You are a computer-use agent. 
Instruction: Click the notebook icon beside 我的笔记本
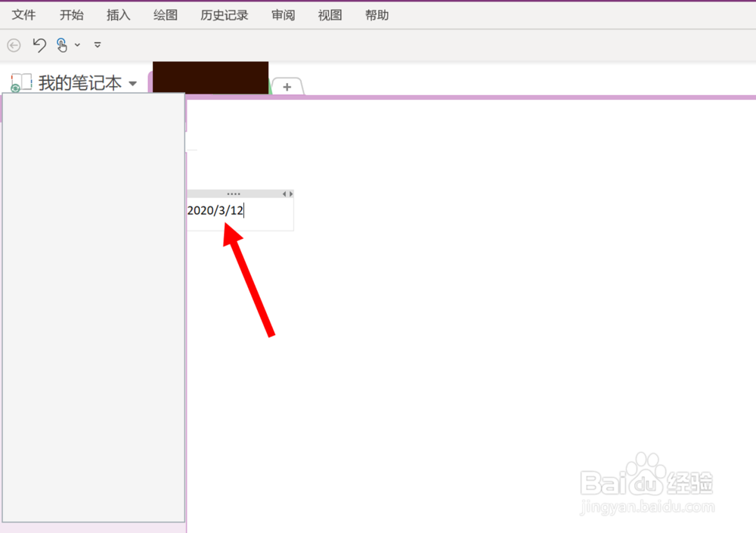pyautogui.click(x=20, y=82)
